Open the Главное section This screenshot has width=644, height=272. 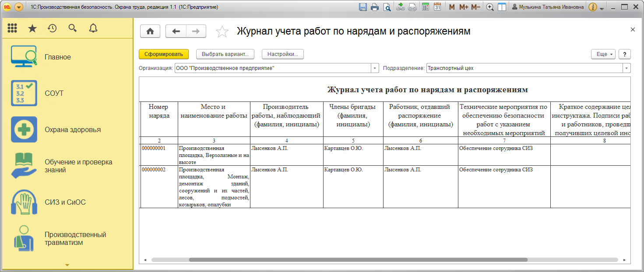67,57
